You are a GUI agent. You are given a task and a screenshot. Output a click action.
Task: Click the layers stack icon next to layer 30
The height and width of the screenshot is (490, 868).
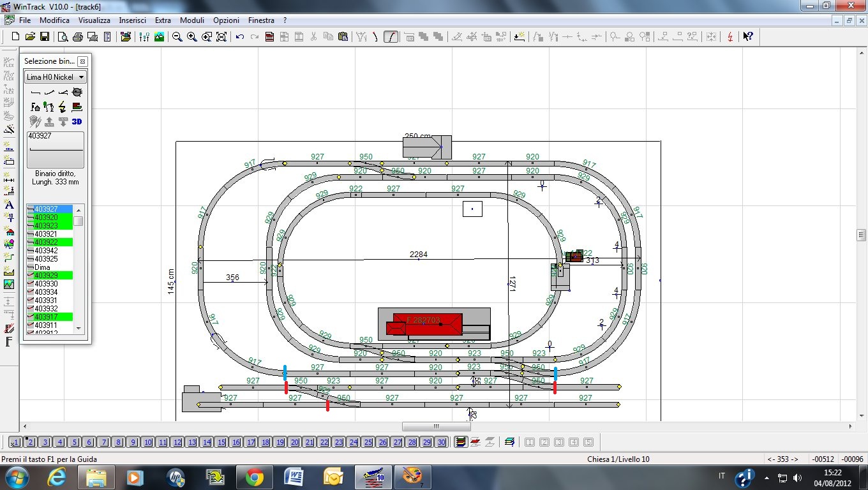(460, 442)
